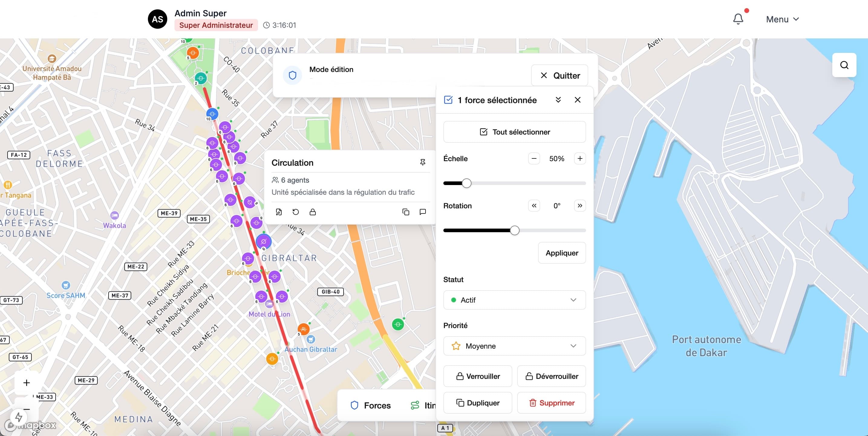The width and height of the screenshot is (868, 436).
Task: Click Tout sélectionner to select all forces
Action: (514, 132)
